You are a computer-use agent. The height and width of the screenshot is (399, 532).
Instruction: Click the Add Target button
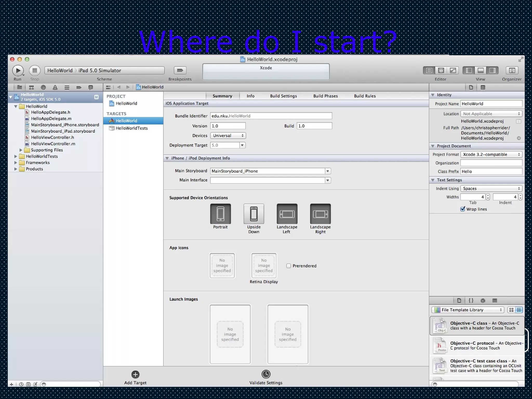tap(135, 375)
